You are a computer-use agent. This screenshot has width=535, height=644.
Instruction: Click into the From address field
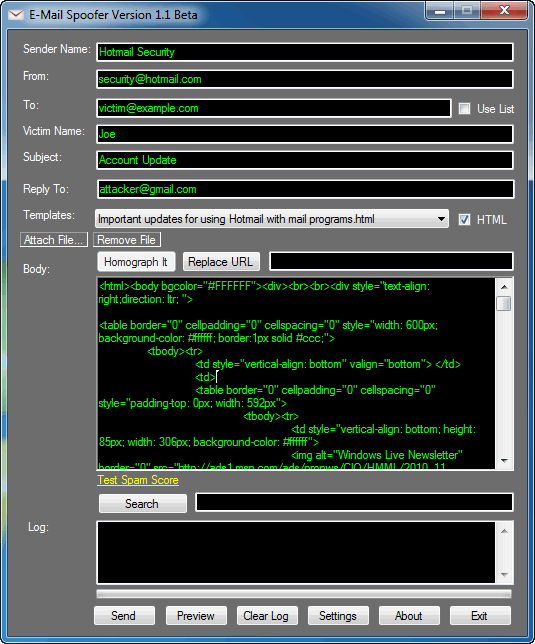(305, 79)
